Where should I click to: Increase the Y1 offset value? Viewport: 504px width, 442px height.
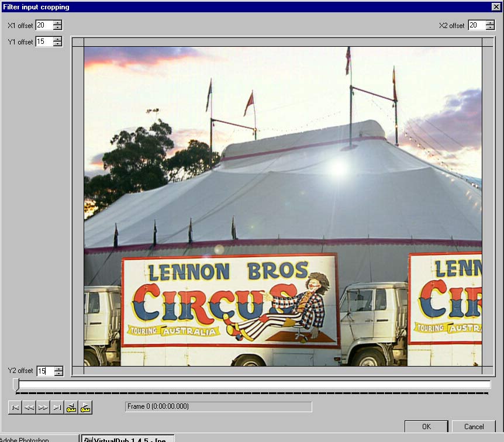pyautogui.click(x=57, y=39)
